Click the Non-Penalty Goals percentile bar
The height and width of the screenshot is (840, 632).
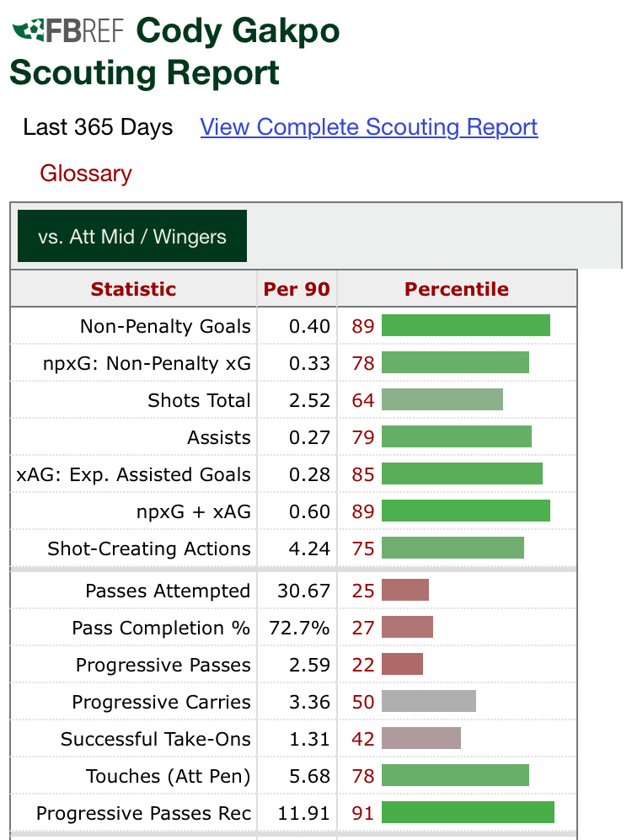click(465, 326)
